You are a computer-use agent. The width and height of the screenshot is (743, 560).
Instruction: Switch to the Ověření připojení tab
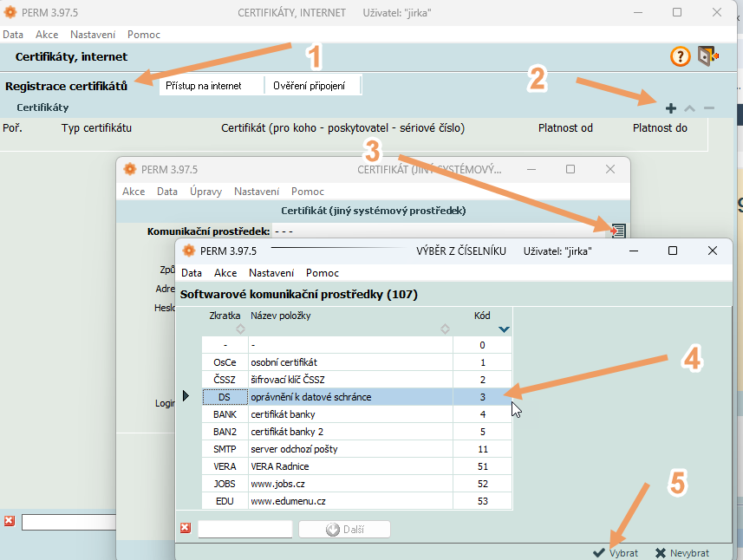[313, 85]
